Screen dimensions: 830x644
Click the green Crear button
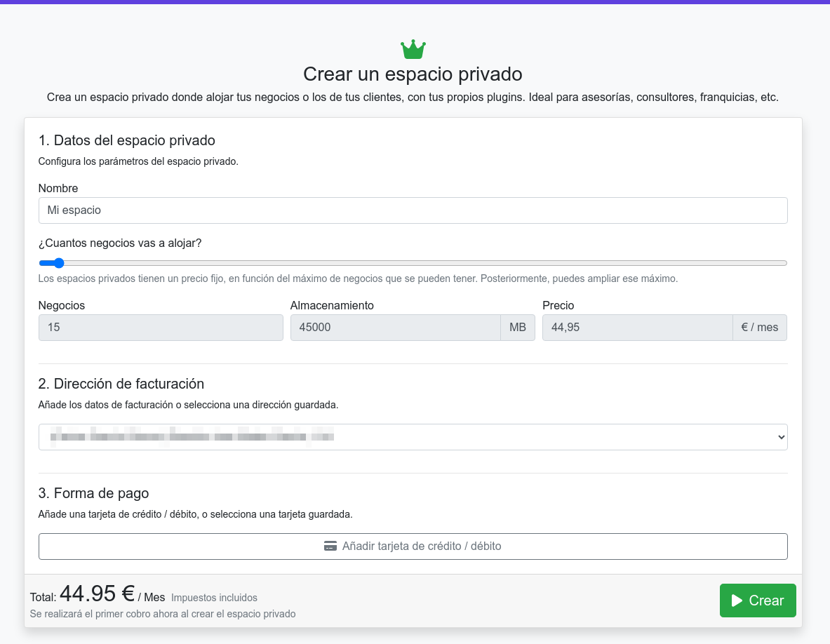click(x=758, y=600)
